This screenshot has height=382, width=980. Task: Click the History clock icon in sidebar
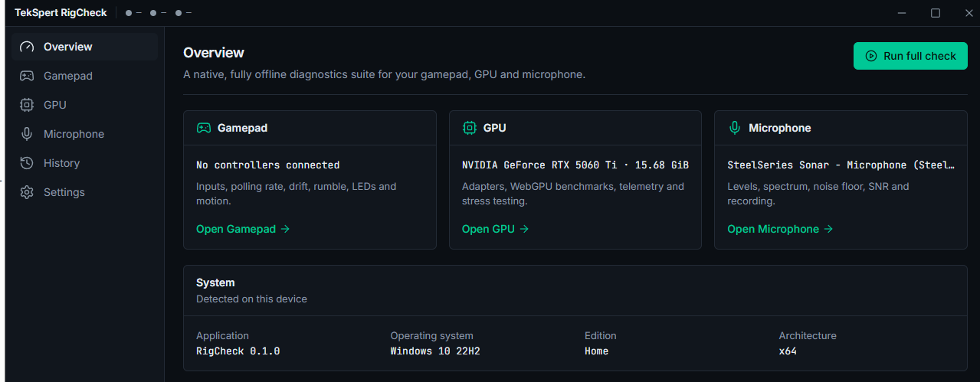(27, 163)
